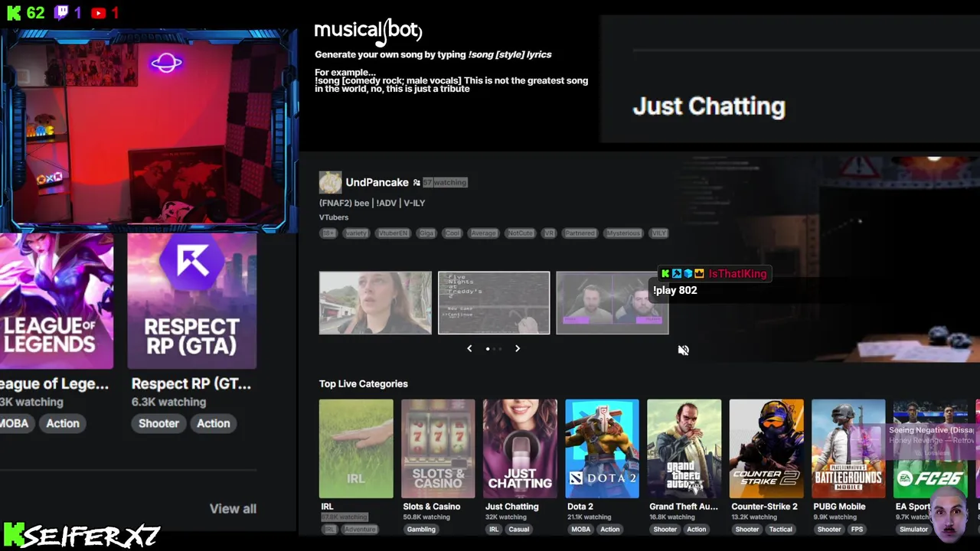Open the UndPancake channel name link
The height and width of the screenshot is (551, 980).
click(377, 182)
